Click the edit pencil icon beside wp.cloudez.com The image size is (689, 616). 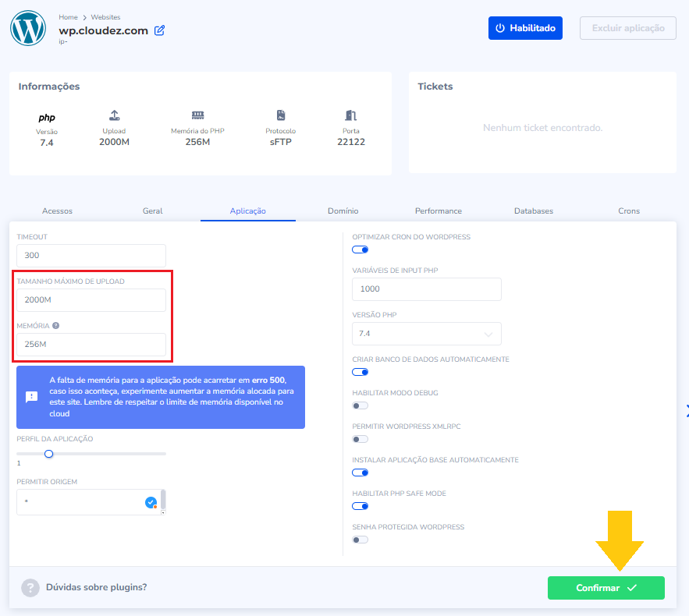[x=160, y=30]
